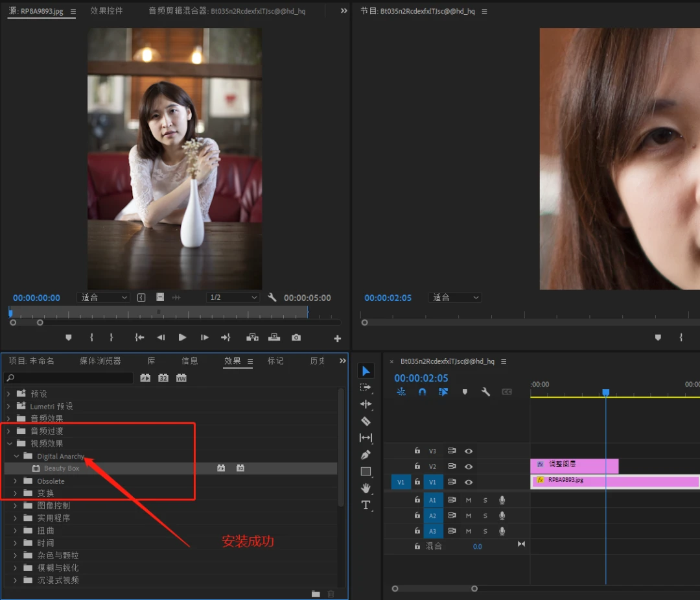Switch to the 媒体浏览器 tab
This screenshot has height=600, width=700.
(100, 361)
